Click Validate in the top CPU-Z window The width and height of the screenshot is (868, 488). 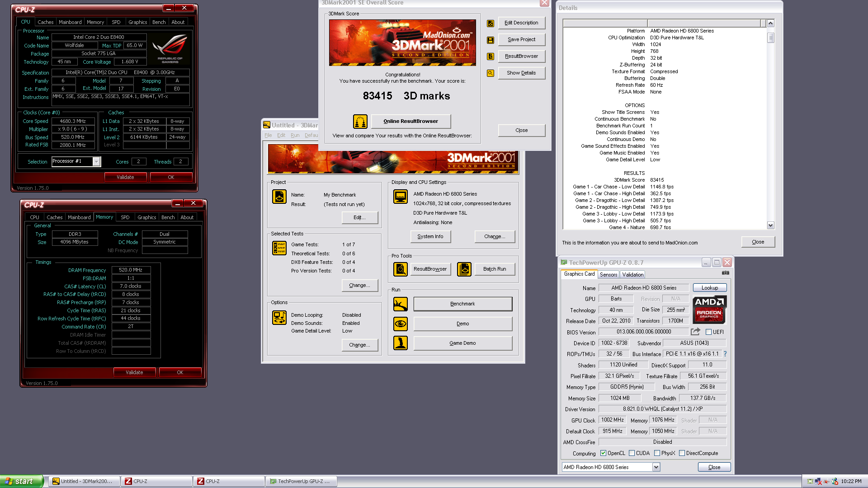125,177
